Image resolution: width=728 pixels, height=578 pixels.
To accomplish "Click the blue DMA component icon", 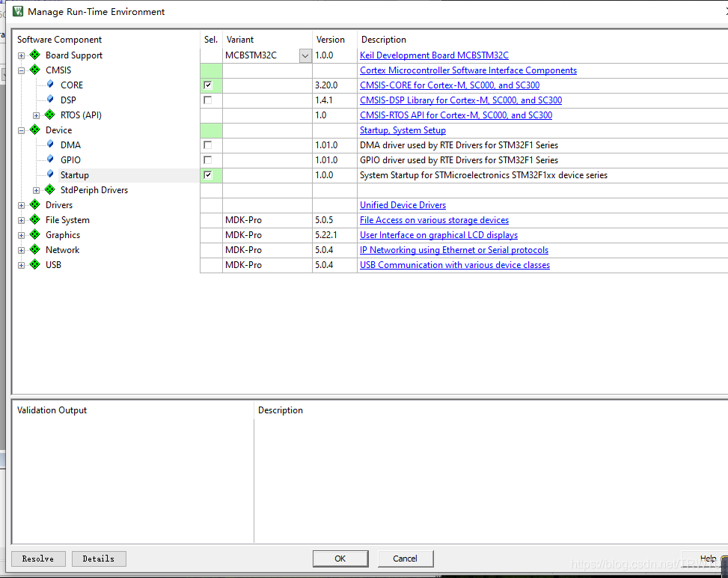I will (x=50, y=144).
